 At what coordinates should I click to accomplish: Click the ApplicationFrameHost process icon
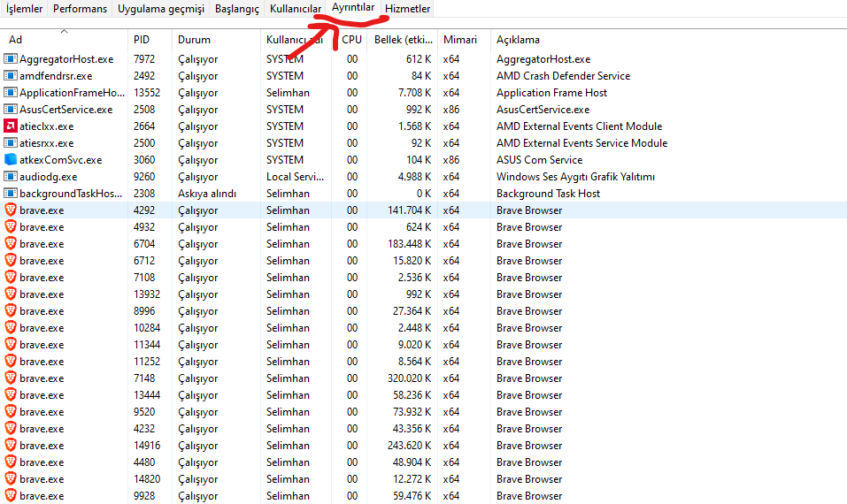(x=11, y=92)
